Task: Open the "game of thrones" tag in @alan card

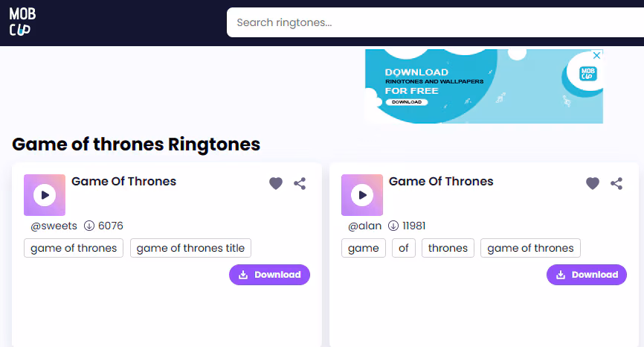Action: coord(530,248)
